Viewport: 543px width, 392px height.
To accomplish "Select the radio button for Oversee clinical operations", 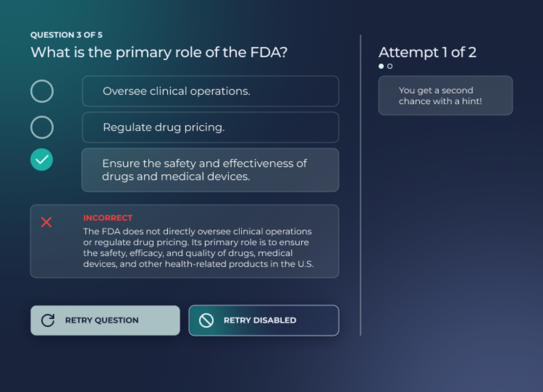I will click(x=42, y=91).
